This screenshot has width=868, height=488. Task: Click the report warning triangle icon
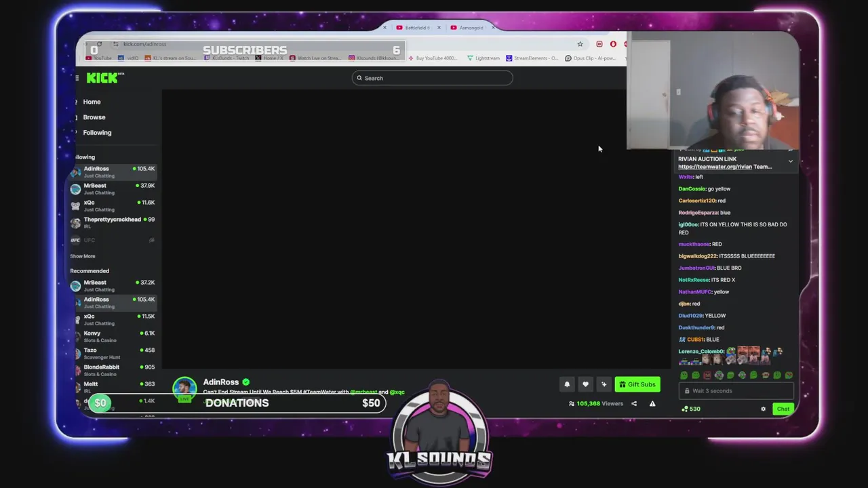(652, 404)
